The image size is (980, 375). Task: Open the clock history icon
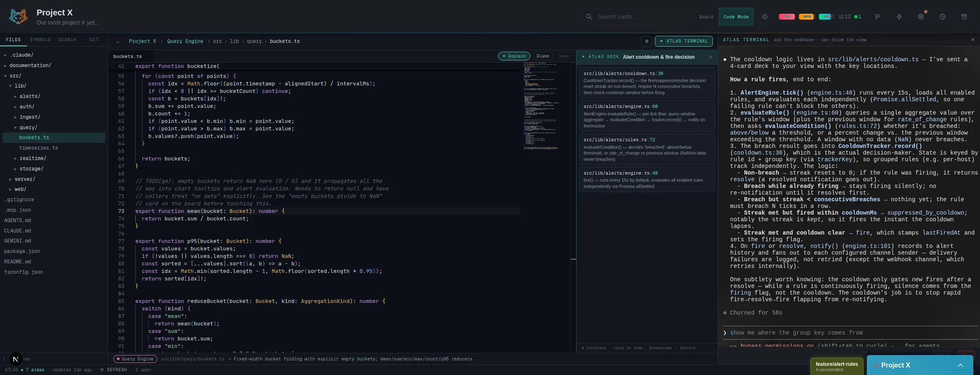(943, 17)
